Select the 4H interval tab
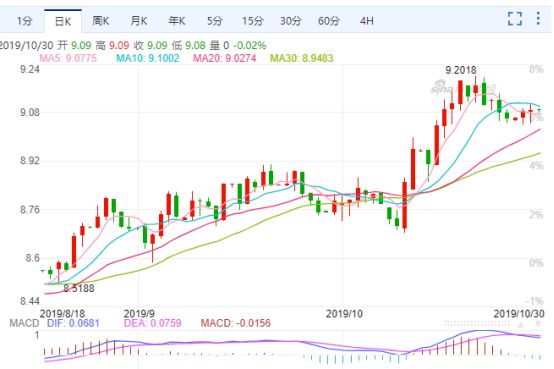554x369 pixels. tap(367, 21)
